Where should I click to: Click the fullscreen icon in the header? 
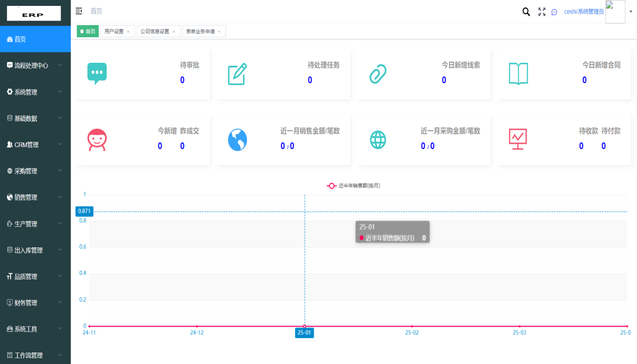coord(541,12)
